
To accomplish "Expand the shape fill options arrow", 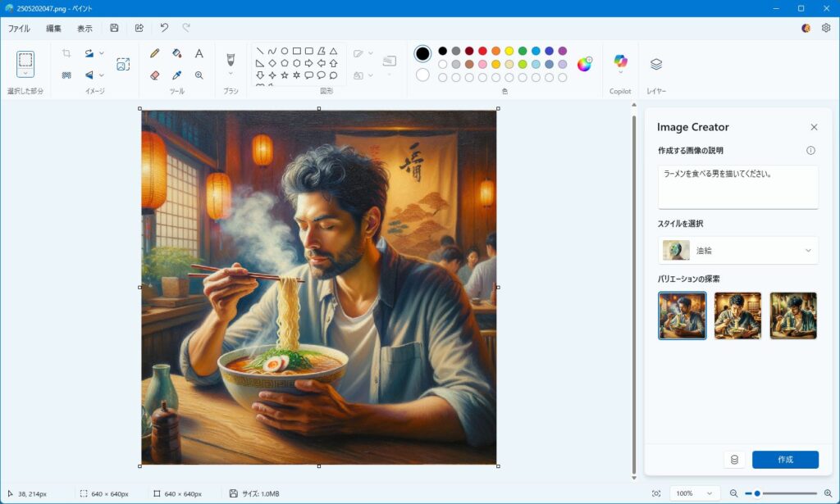I will (x=371, y=75).
